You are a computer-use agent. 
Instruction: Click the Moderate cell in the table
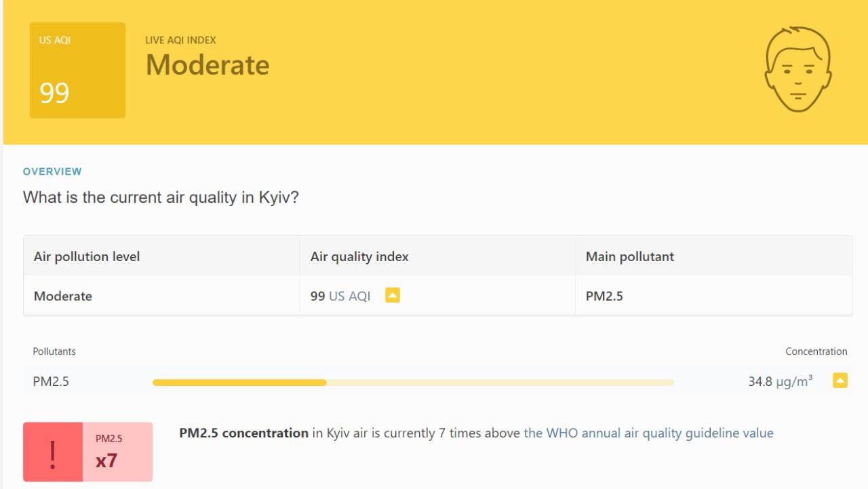coord(63,296)
